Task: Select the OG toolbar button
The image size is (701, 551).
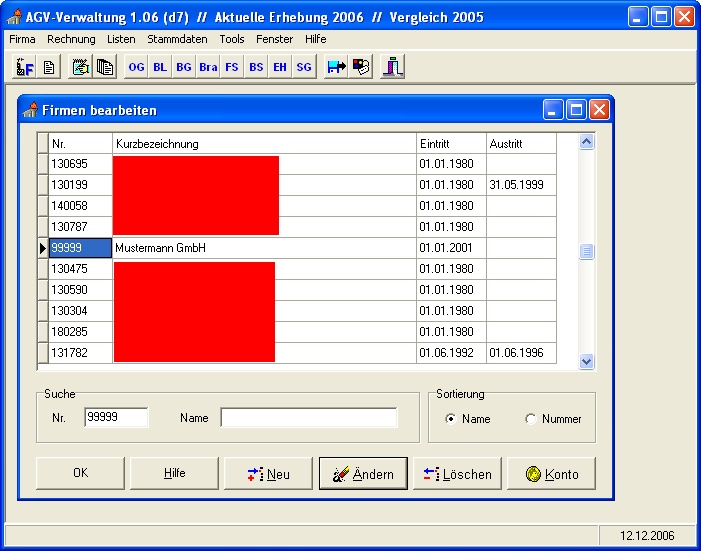Action: (136, 67)
